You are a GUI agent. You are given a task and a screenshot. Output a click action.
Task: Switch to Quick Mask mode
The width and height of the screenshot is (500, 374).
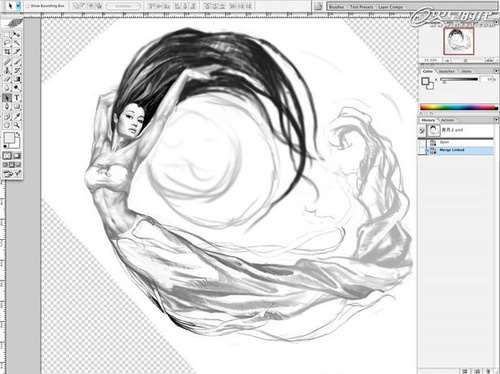(x=17, y=156)
